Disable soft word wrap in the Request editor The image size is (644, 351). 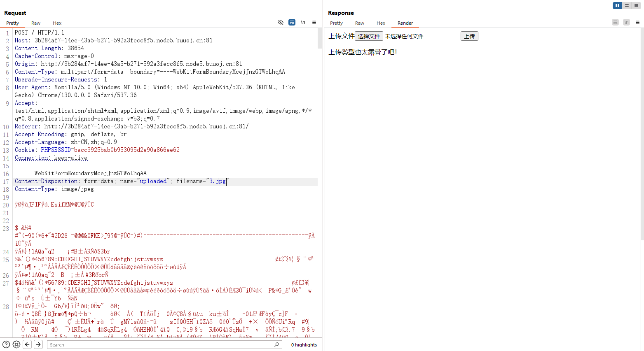(x=292, y=22)
